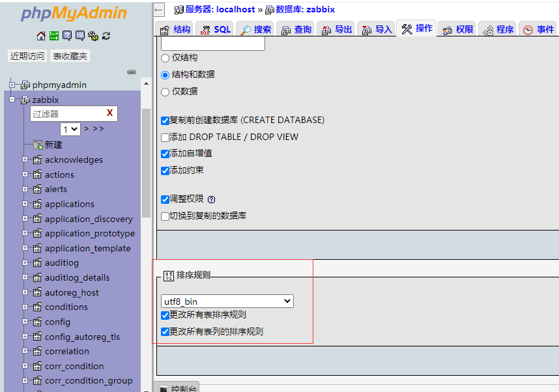Open the 结构 tab

pos(175,29)
